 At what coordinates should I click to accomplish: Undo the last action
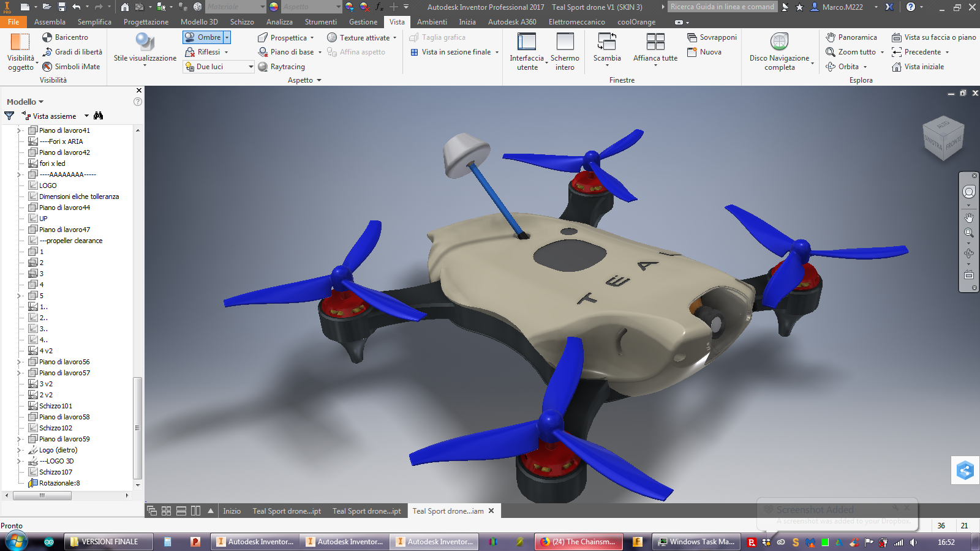pyautogui.click(x=77, y=7)
